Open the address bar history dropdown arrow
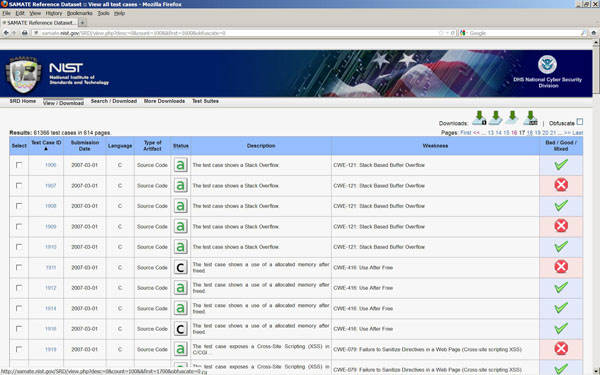Image resolution: width=600 pixels, height=375 pixels. pyautogui.click(x=447, y=33)
